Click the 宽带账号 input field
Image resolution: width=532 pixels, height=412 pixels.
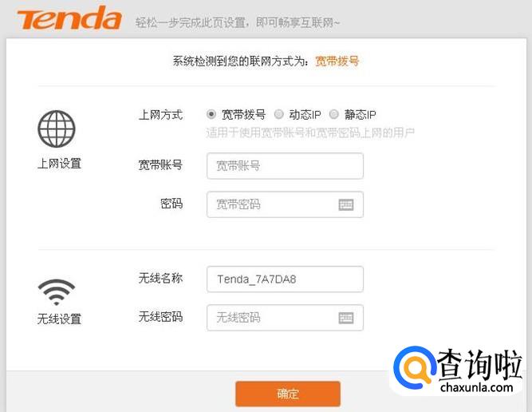coord(285,166)
